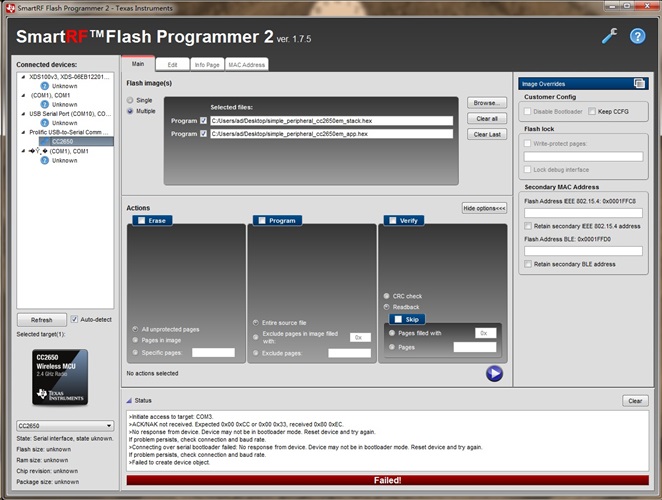Check Retain secondary BLE address
The height and width of the screenshot is (500, 662).
click(x=528, y=264)
